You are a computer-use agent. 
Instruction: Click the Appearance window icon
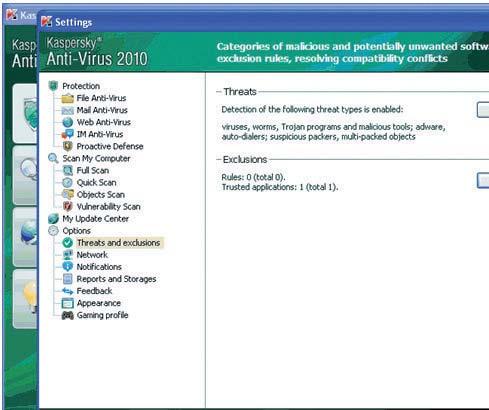pos(67,303)
